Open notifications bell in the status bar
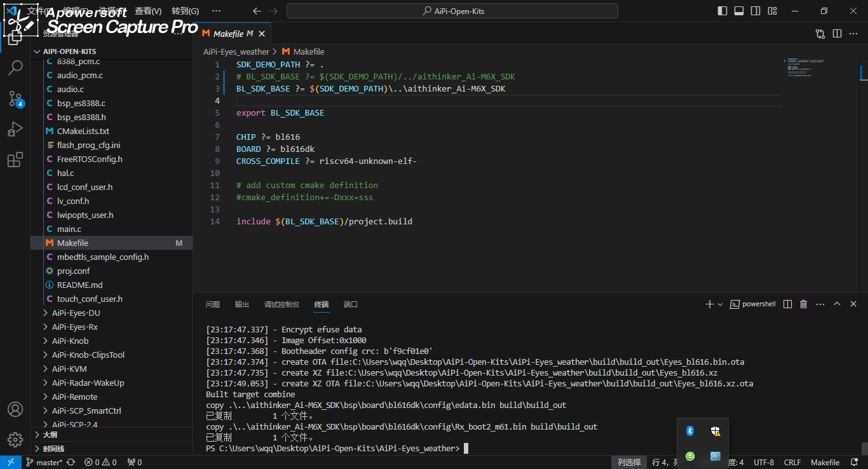Image resolution: width=868 pixels, height=469 pixels. pos(855,463)
